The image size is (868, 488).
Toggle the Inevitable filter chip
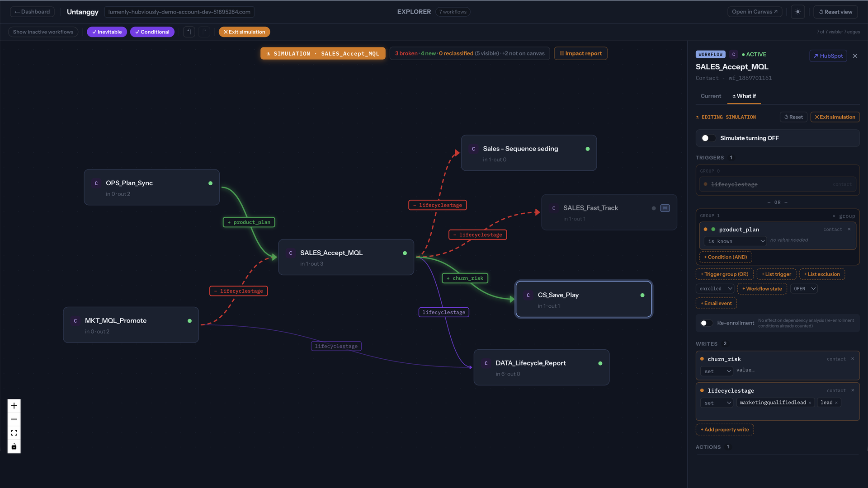click(x=107, y=32)
